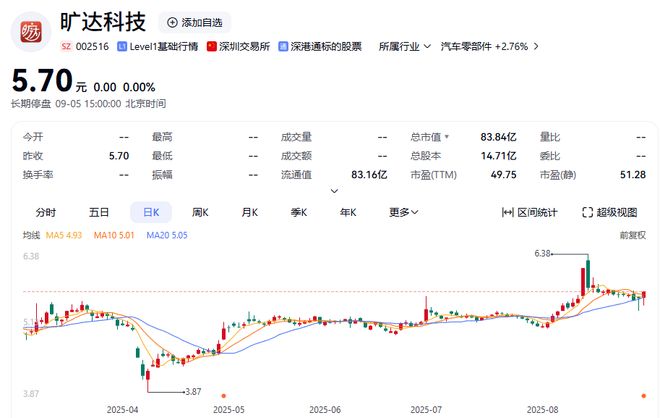
Task: Click the 3.87 low price marker
Action: (x=193, y=391)
